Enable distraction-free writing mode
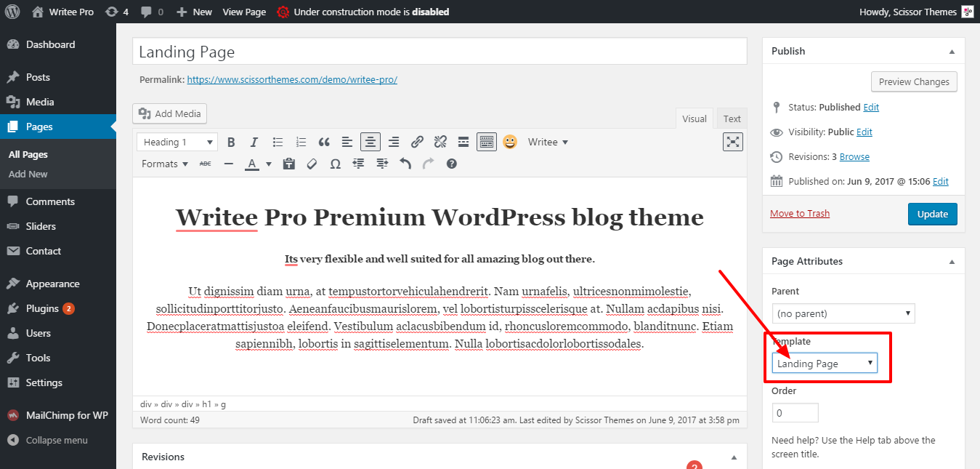Image resolution: width=980 pixels, height=469 pixels. click(733, 142)
